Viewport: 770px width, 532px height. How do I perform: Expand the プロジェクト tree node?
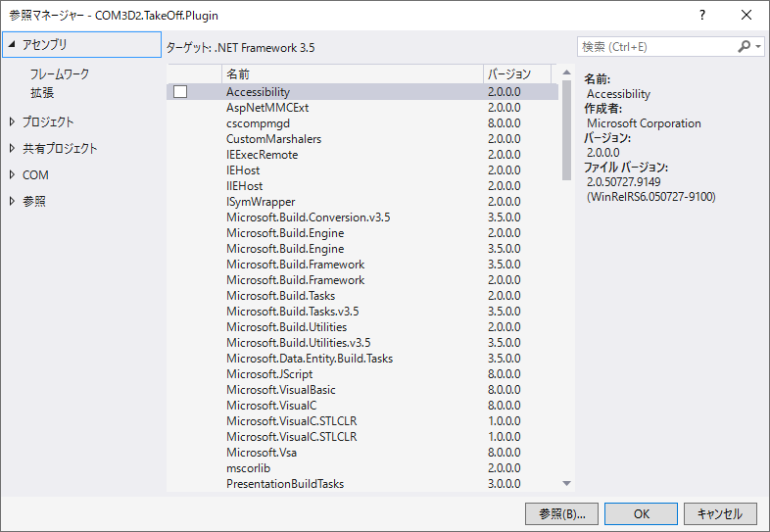tap(12, 121)
